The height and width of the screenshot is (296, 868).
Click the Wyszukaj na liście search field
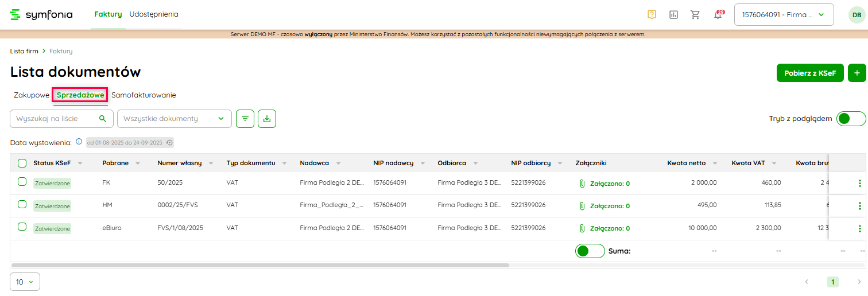56,119
